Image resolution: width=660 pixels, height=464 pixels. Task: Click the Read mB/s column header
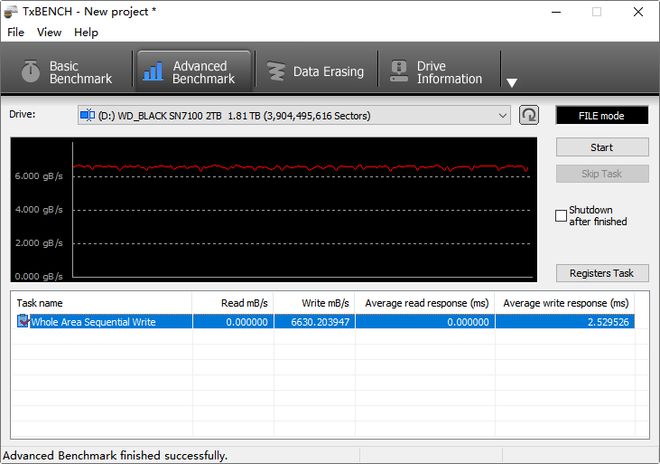click(233, 303)
